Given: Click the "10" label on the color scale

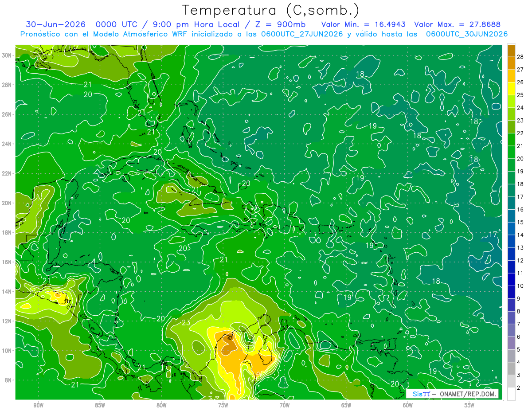Looking at the screenshot, I should coord(520,286).
